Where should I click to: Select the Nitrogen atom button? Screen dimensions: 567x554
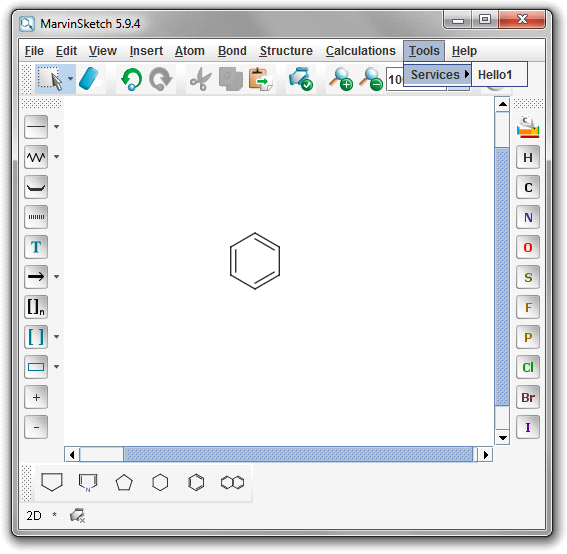pyautogui.click(x=528, y=217)
